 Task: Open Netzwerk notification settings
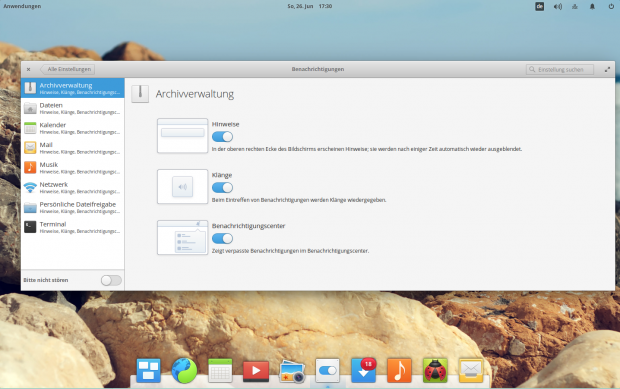click(73, 187)
